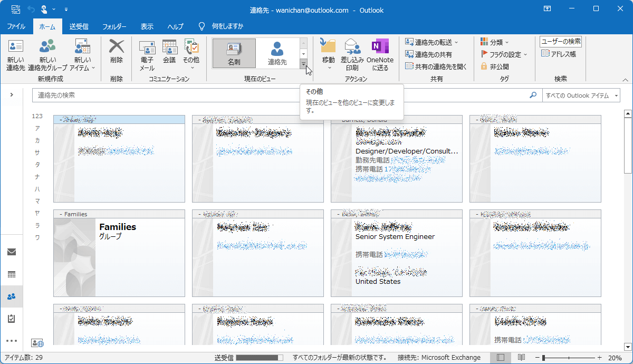Open more navigation options (…)
Screen dimensions: 633x364
coord(12,341)
